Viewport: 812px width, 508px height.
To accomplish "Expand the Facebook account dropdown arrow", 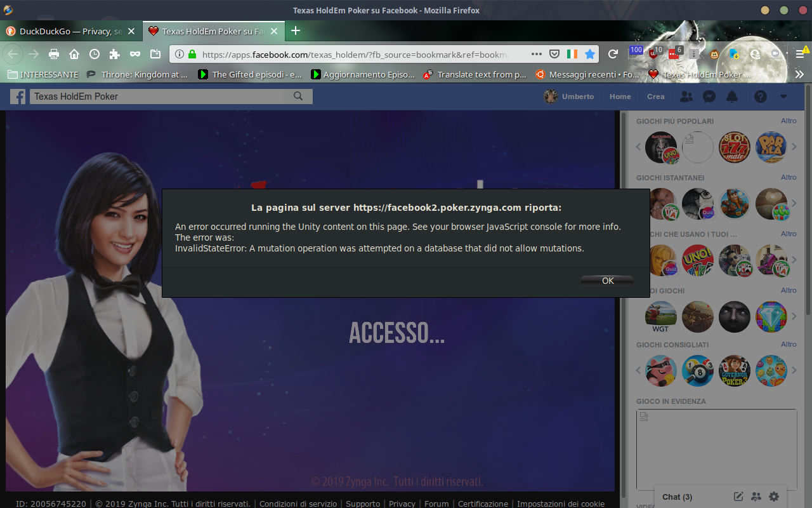I will click(783, 97).
